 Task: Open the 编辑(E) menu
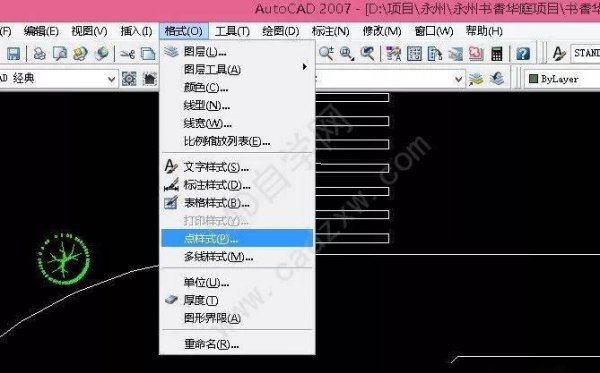pyautogui.click(x=41, y=31)
